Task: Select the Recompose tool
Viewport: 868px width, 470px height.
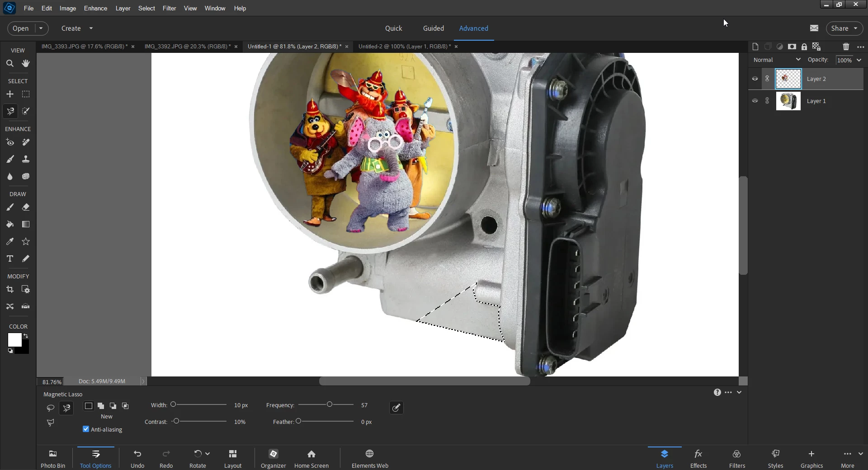Action: click(x=26, y=290)
